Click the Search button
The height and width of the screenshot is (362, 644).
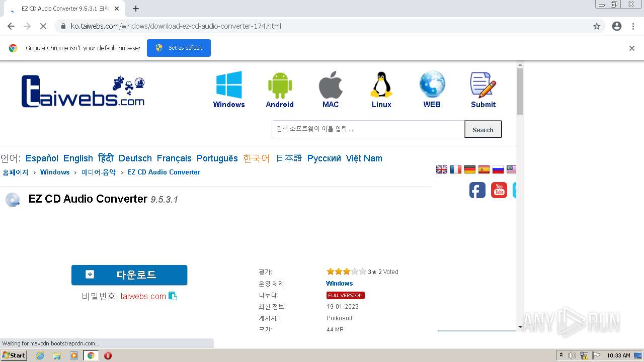(x=483, y=129)
